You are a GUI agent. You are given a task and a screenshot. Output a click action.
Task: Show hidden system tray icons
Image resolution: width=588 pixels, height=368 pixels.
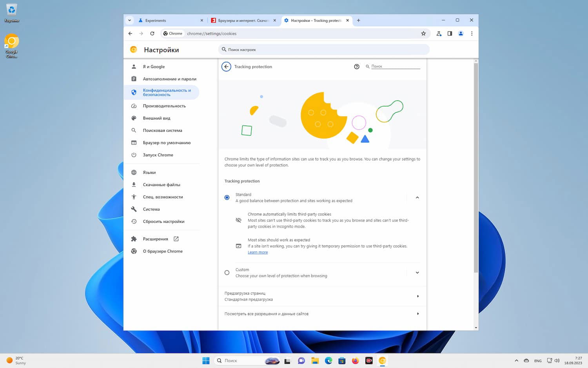click(x=516, y=361)
